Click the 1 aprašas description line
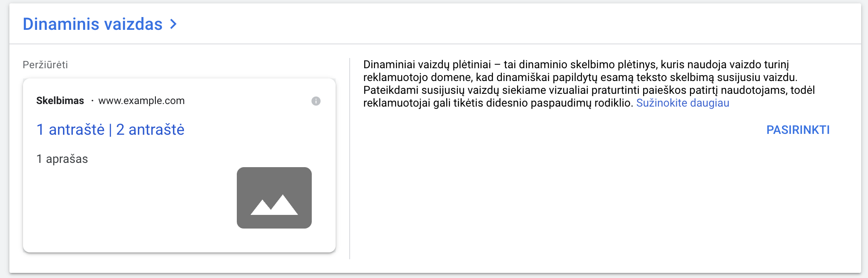 [62, 159]
